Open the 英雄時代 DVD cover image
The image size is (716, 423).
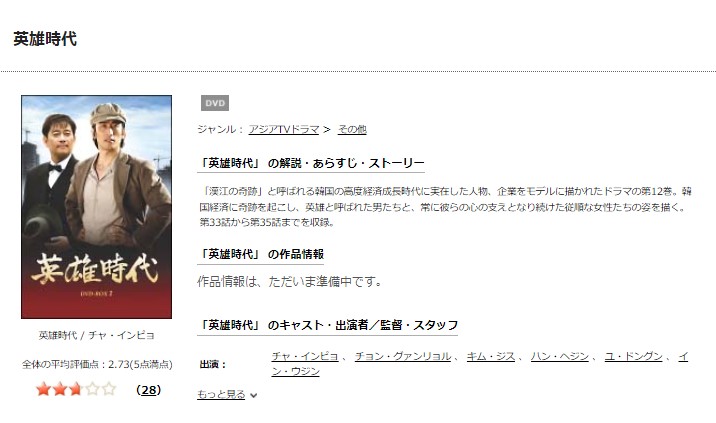coord(96,207)
